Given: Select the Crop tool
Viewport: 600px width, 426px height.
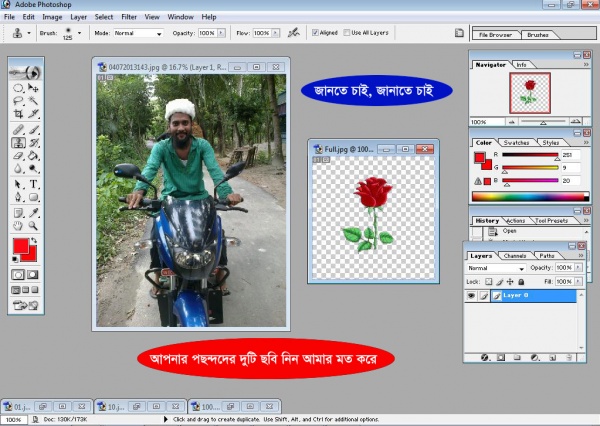Looking at the screenshot, I should point(18,114).
